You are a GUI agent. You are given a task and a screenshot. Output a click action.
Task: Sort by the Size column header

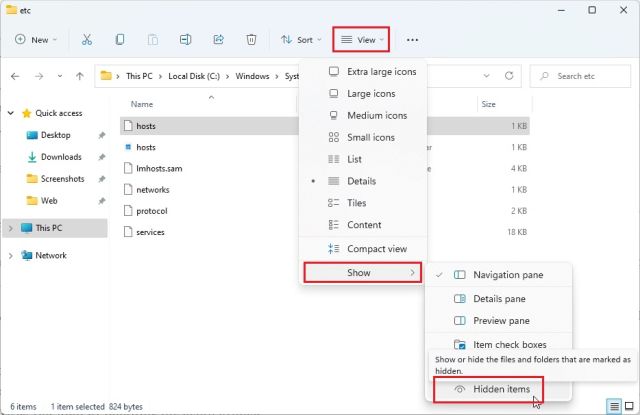(488, 104)
